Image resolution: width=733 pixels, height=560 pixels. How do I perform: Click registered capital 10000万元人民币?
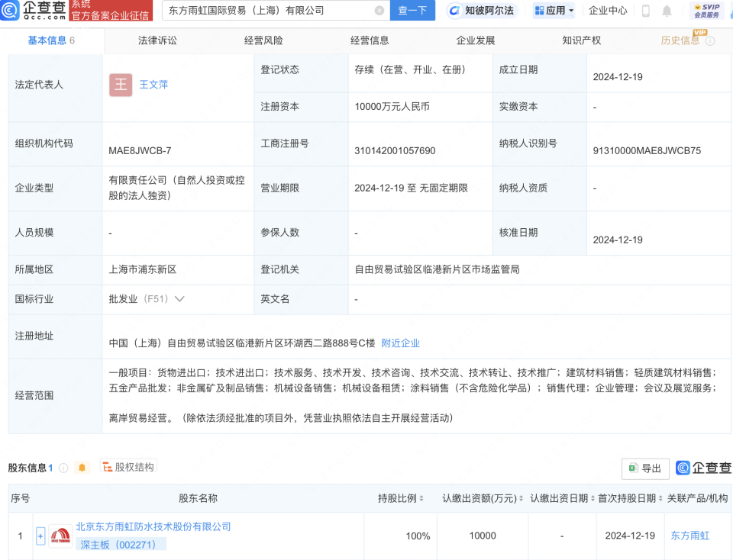click(x=392, y=107)
